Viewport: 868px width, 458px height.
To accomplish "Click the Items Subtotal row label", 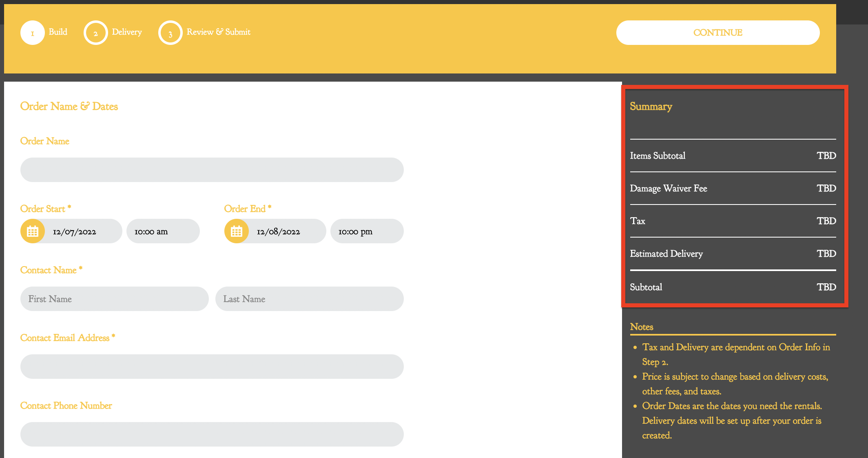I will click(658, 156).
